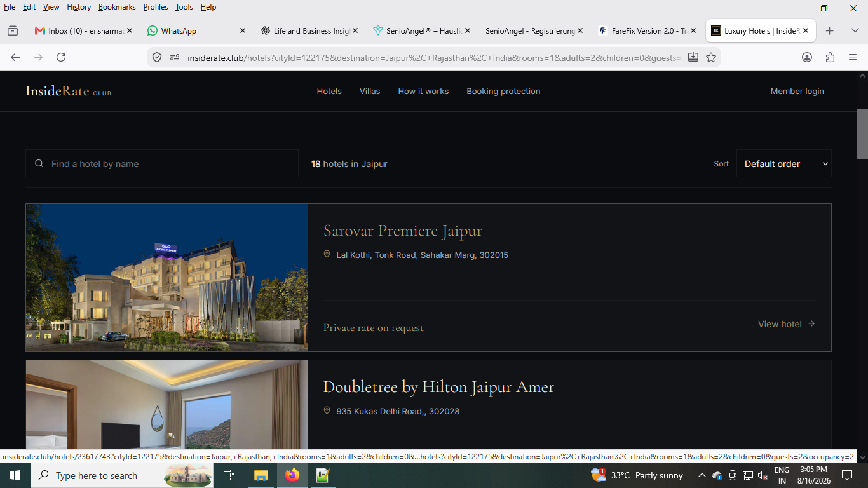
Task: Close the Inbox Gmail tab
Action: point(130,30)
